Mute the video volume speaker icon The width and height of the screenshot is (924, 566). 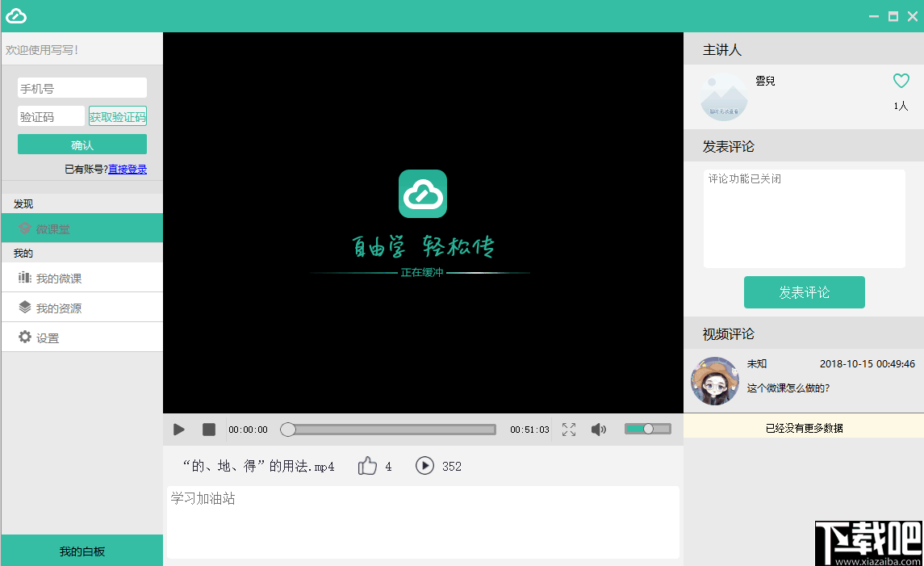point(599,429)
